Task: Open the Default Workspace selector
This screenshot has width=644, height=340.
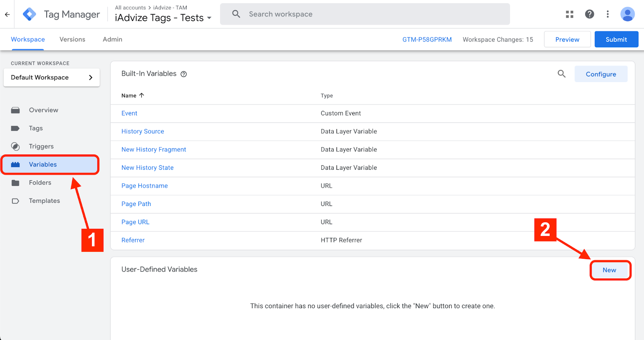Action: [52, 78]
